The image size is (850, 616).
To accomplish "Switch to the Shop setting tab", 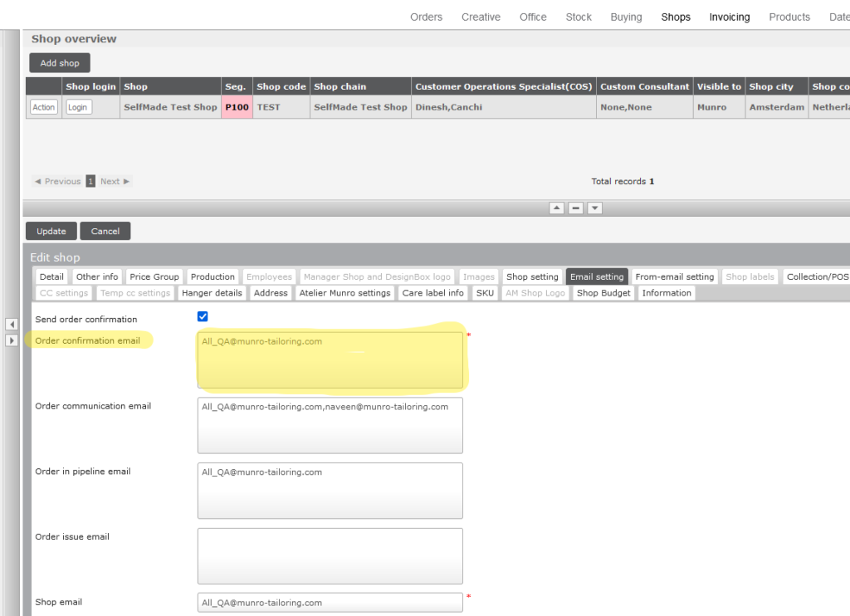I will coord(532,276).
